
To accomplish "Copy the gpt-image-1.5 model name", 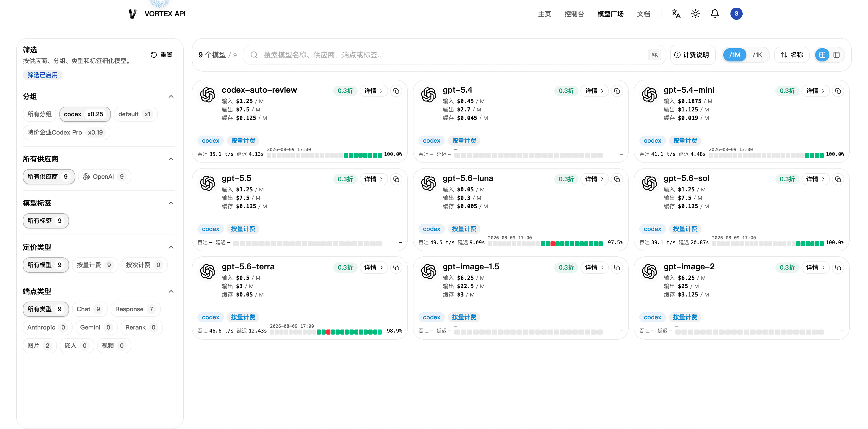I will pos(617,268).
